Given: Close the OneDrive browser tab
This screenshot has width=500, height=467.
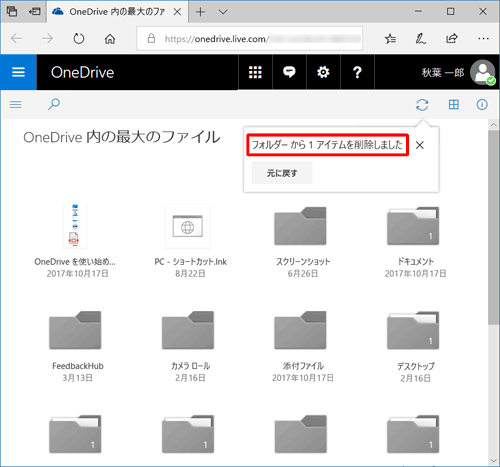Looking at the screenshot, I should (x=177, y=12).
